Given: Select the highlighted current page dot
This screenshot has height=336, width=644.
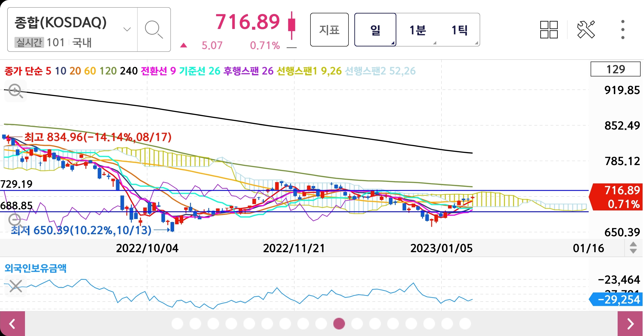Looking at the screenshot, I should (339, 323).
